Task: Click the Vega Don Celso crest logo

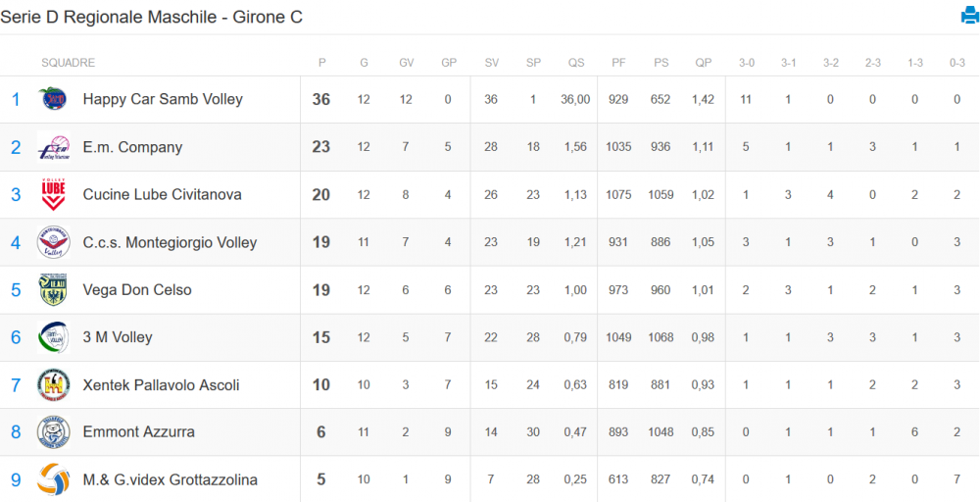Action: [x=53, y=289]
